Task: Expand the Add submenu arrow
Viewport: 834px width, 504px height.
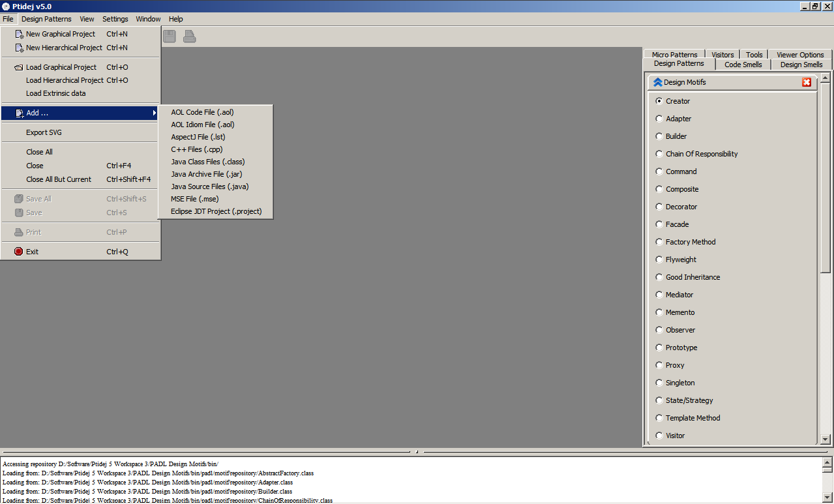Action: point(155,113)
